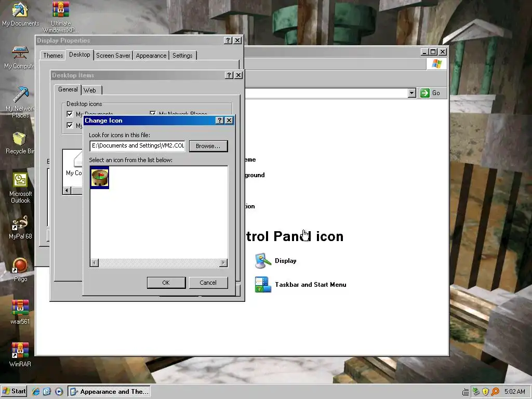Click the Change Icon help question mark button
532x399 pixels.
220,121
